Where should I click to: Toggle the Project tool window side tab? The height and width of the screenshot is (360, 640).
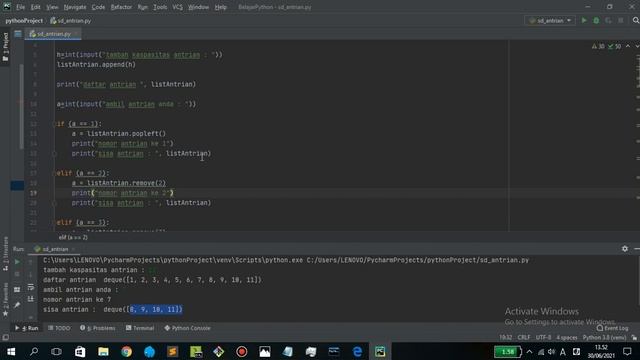tap(5, 47)
